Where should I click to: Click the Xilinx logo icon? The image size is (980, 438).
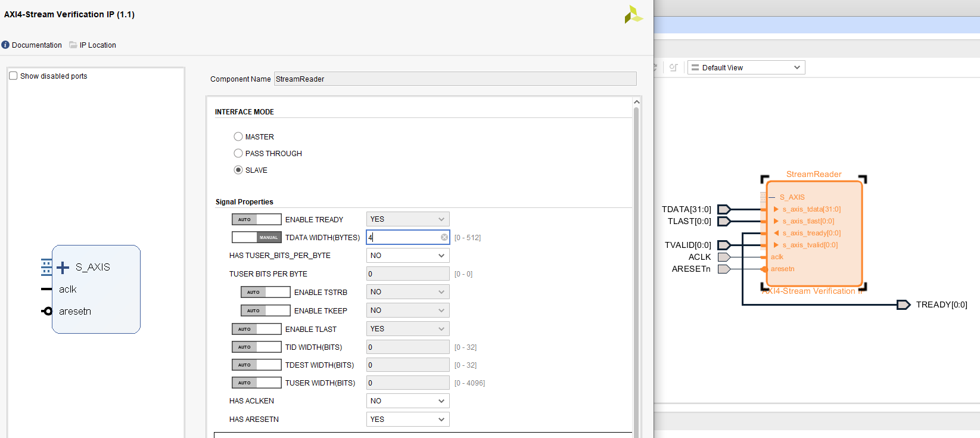pyautogui.click(x=633, y=14)
